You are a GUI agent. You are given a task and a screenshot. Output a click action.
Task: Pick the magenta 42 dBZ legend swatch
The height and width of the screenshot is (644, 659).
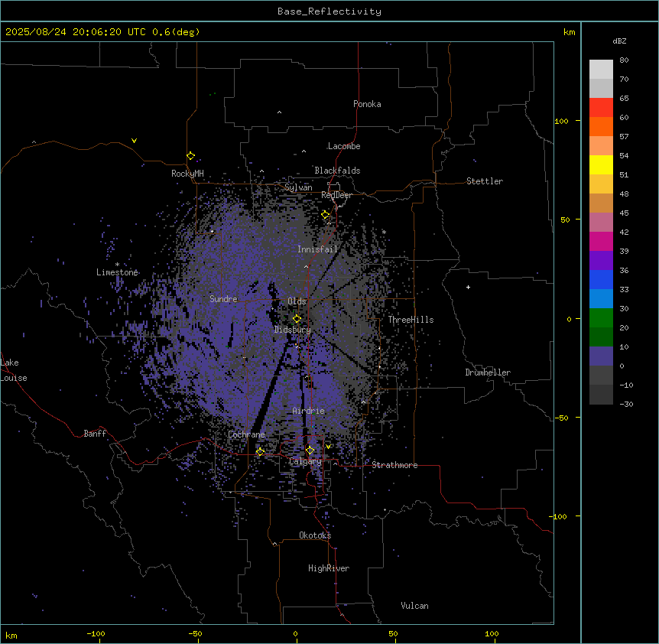pos(601,241)
